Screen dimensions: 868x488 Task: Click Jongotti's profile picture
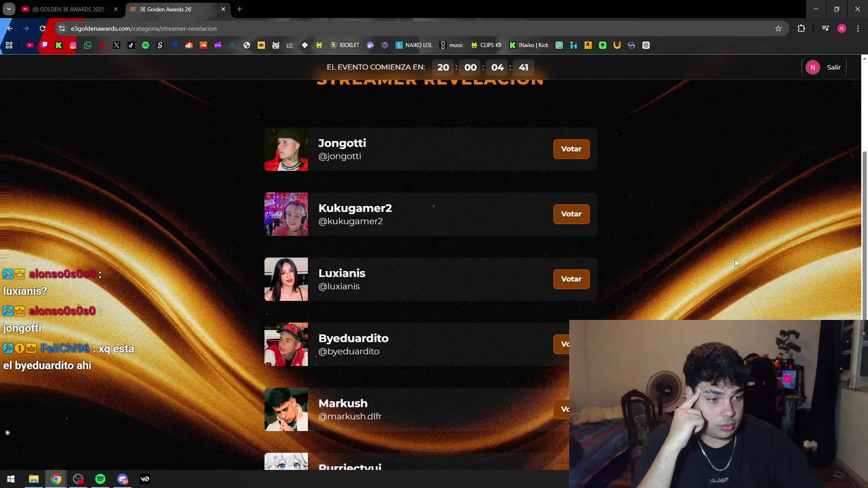(286, 149)
